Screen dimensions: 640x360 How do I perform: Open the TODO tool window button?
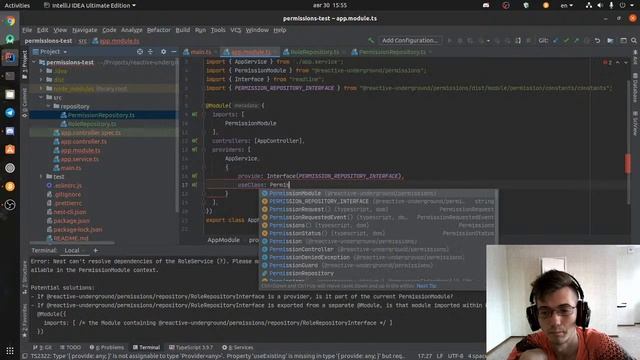(x=70, y=347)
